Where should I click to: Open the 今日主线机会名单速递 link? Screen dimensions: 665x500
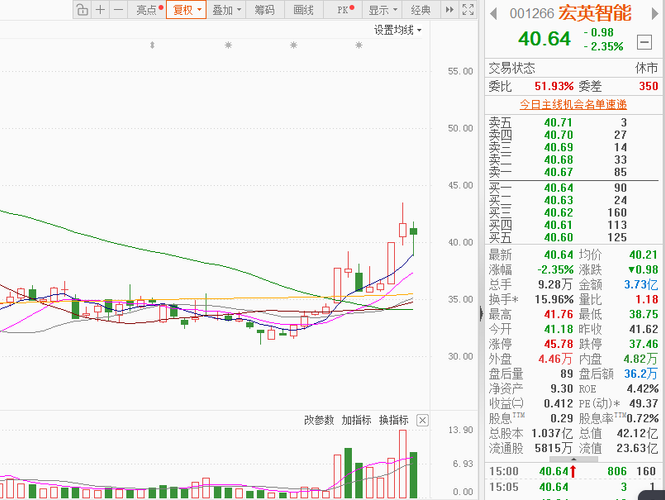click(x=573, y=104)
